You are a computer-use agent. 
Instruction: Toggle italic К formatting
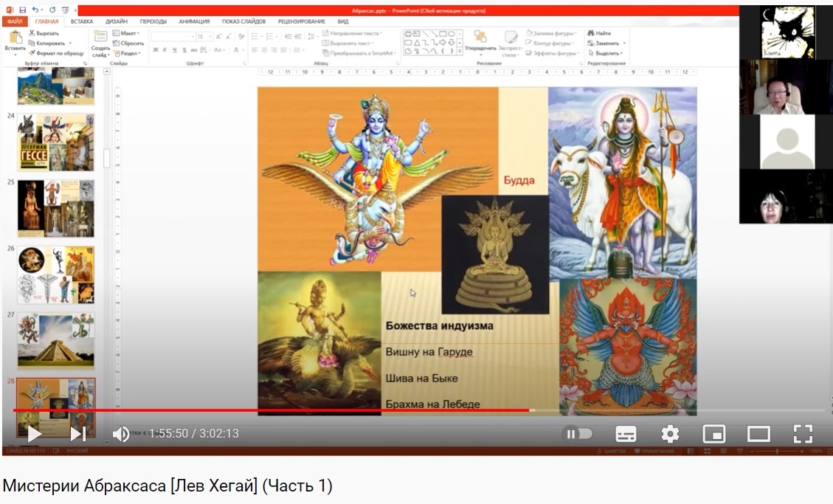[x=165, y=50]
